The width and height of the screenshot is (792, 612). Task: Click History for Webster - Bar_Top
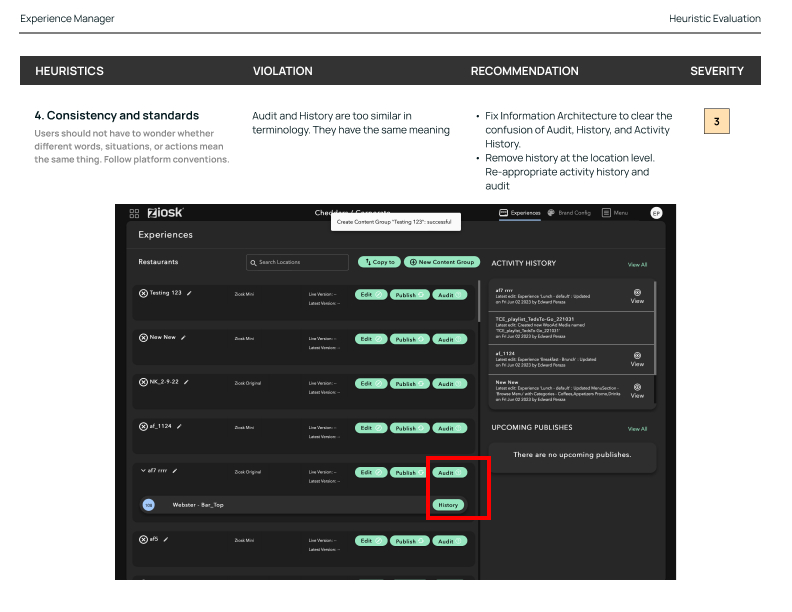448,505
